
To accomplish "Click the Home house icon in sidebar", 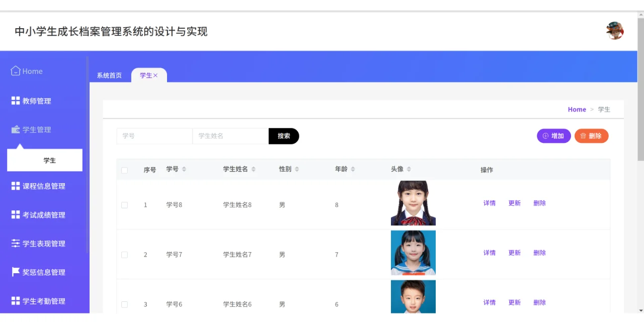I will [16, 71].
